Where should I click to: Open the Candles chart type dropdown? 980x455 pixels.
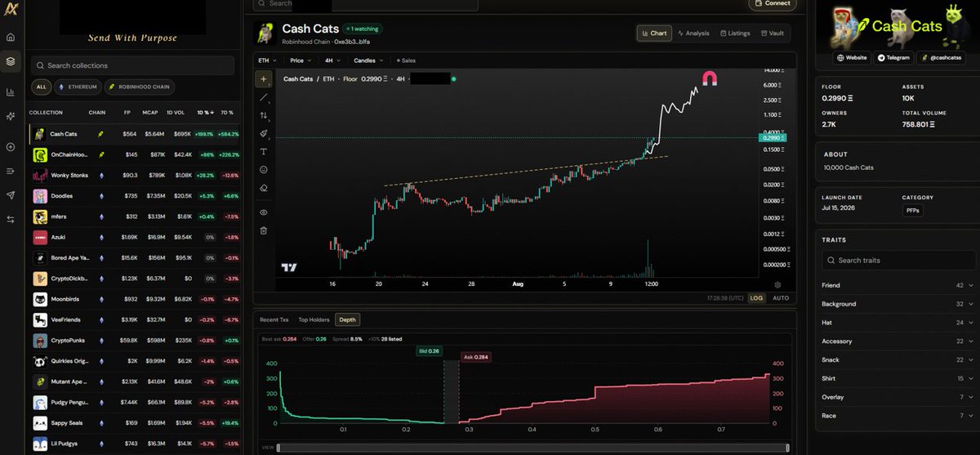(367, 60)
